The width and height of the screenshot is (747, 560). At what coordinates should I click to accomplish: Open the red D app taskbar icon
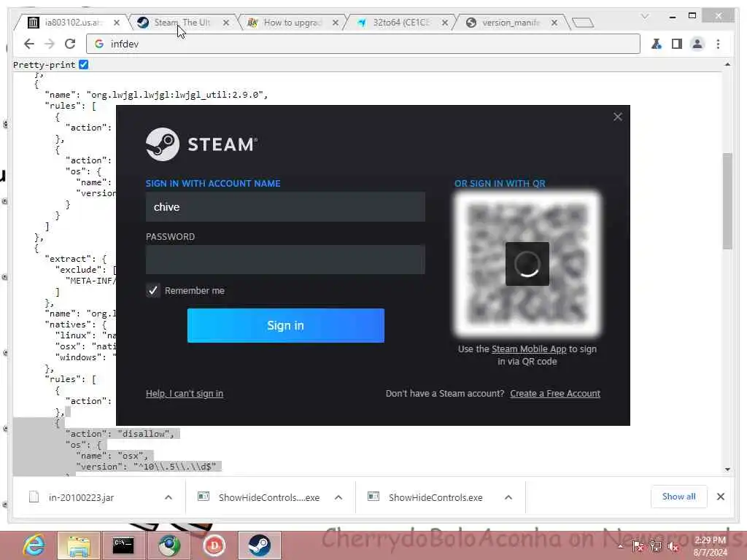214,545
